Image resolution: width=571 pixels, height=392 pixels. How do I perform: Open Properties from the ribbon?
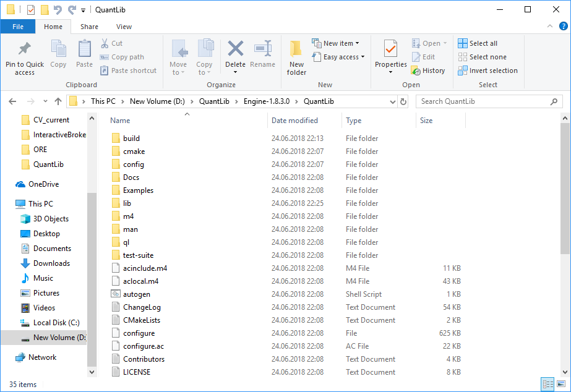click(390, 49)
